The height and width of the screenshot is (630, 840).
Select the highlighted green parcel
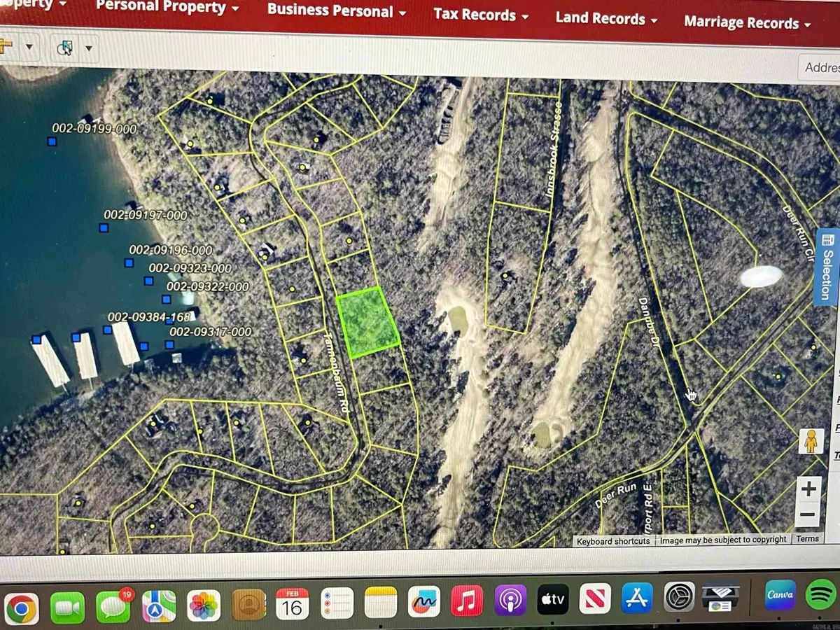coord(369,324)
